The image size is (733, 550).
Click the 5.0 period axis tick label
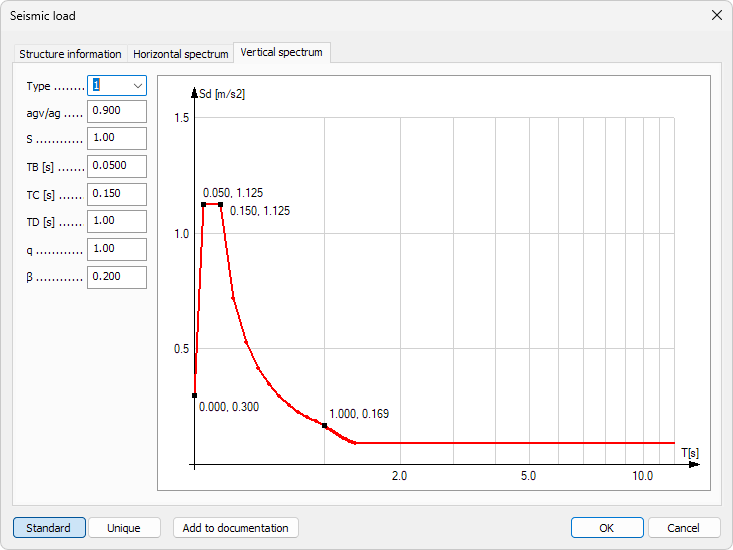point(529,476)
